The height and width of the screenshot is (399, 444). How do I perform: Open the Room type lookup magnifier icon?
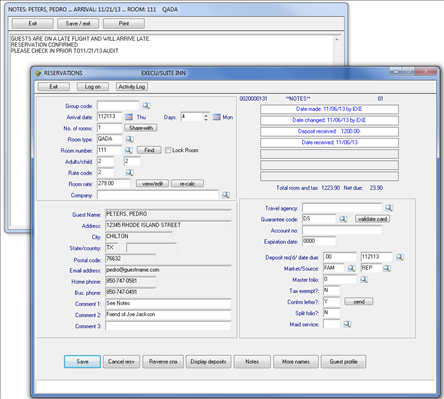(x=129, y=139)
